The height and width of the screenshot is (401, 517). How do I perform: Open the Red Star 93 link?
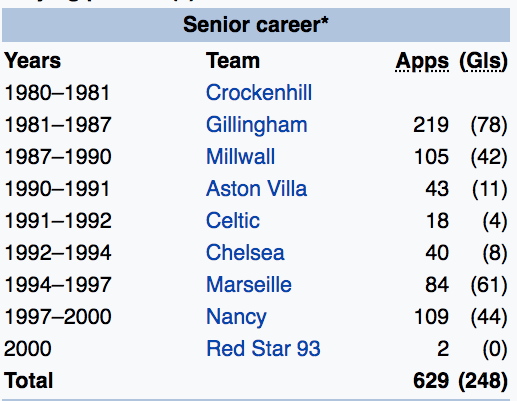point(263,348)
